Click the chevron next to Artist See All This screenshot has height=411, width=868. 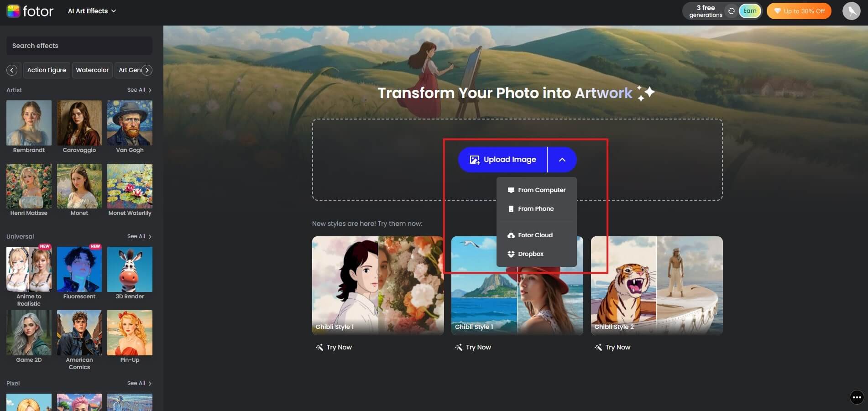pyautogui.click(x=150, y=90)
